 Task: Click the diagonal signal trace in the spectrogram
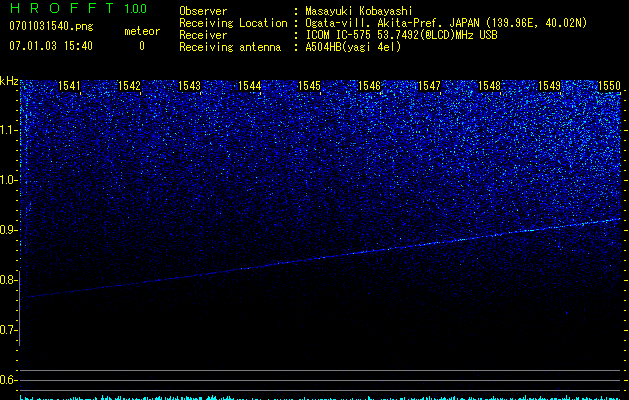click(x=324, y=258)
